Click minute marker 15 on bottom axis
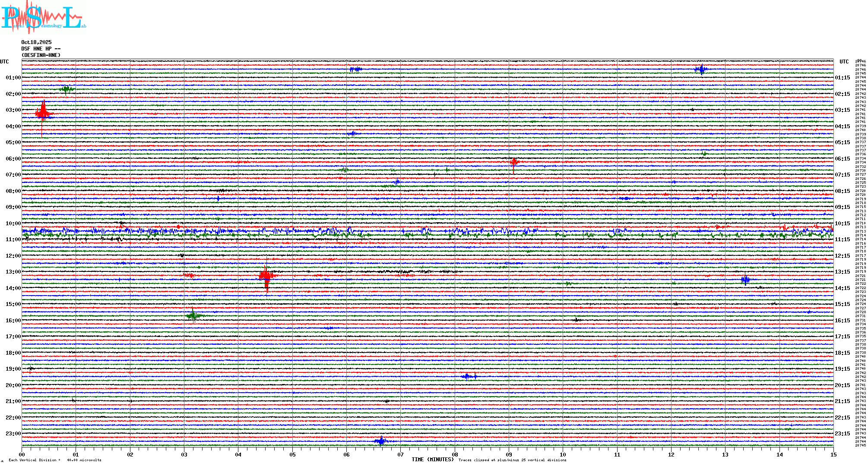The width and height of the screenshot is (868, 466). (833, 454)
